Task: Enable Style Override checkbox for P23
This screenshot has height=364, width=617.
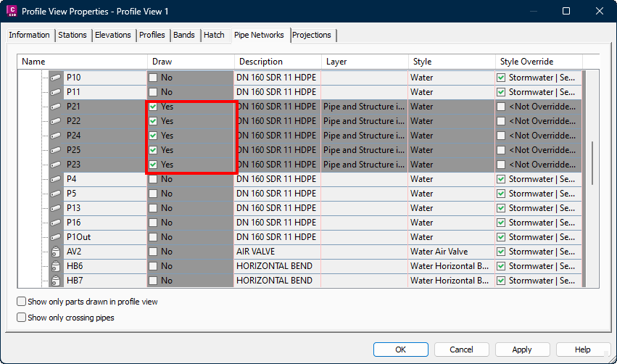Action: coord(501,165)
